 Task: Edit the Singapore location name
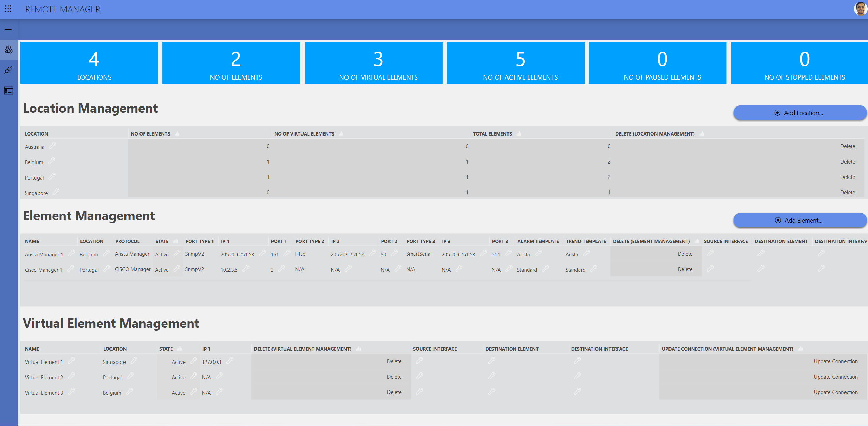56,192
